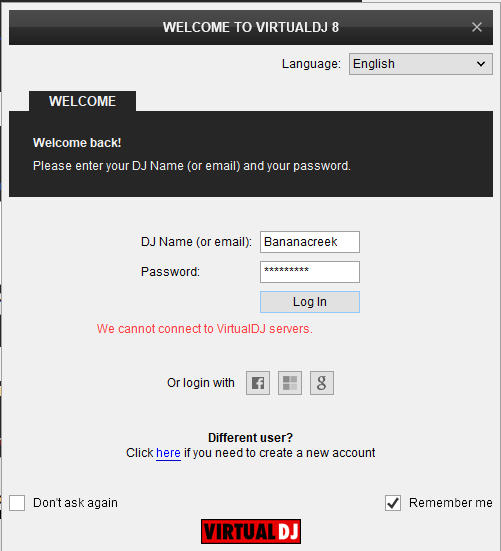Screen dimensions: 501x551
Task: Click the Log In button
Action: click(x=310, y=302)
